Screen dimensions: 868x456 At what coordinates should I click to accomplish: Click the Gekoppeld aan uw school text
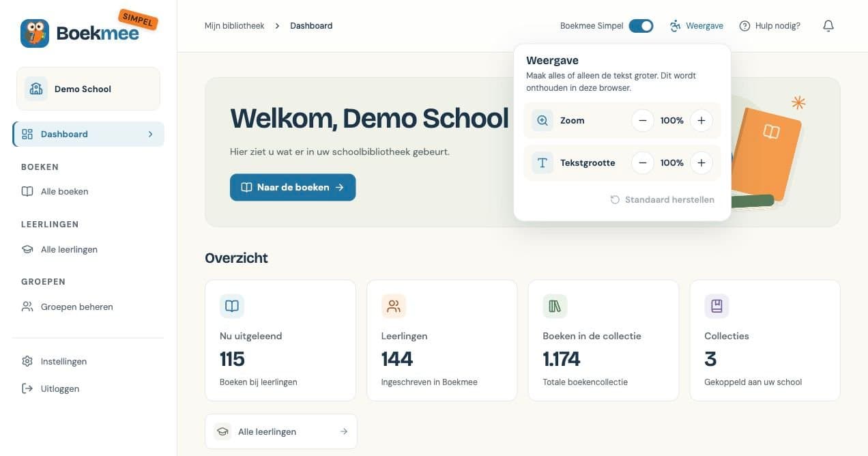pos(753,382)
